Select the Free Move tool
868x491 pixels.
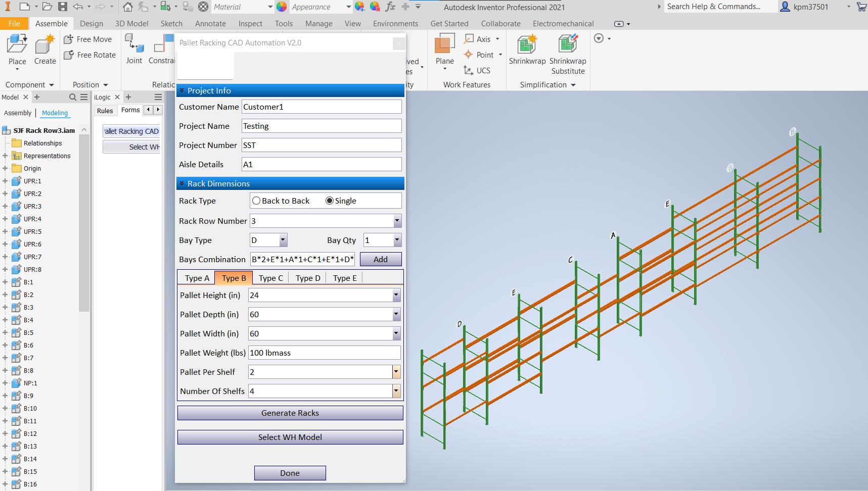88,39
